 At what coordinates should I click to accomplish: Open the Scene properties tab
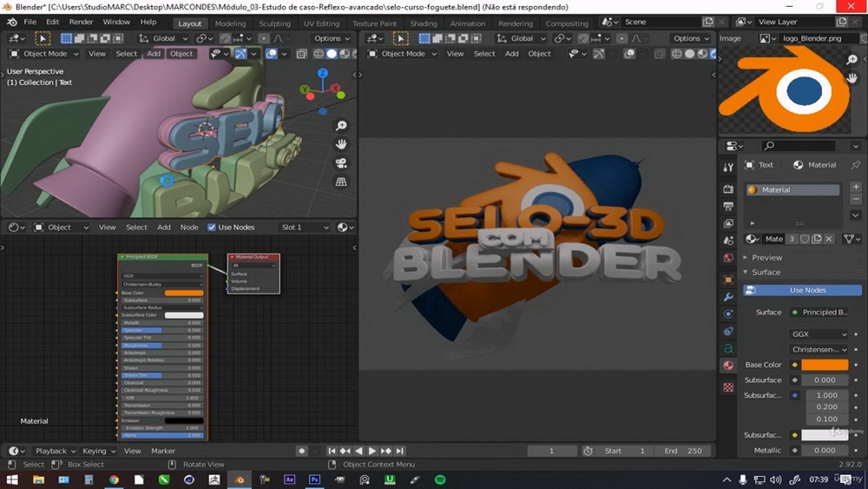(728, 241)
